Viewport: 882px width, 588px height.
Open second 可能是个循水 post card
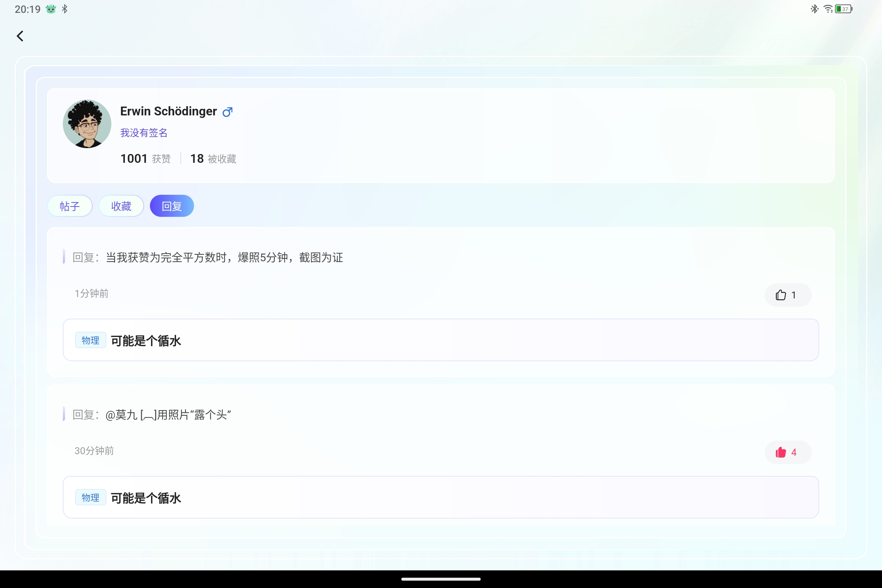coord(441,497)
